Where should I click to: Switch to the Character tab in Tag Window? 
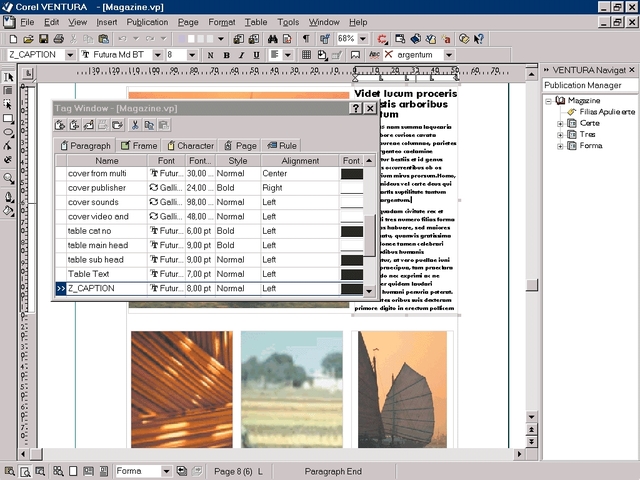tap(190, 146)
